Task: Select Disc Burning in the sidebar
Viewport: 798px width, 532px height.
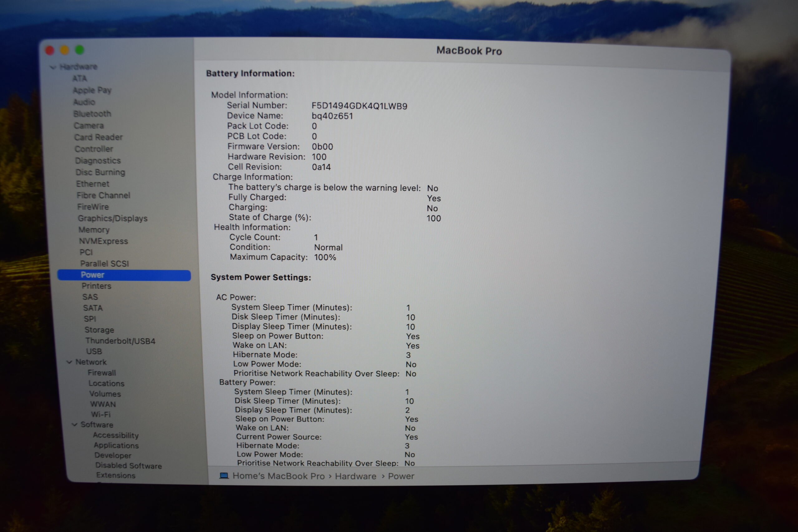Action: point(100,172)
